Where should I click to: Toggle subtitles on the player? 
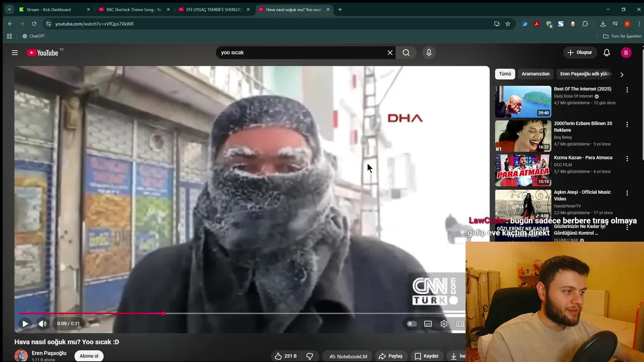(428, 324)
